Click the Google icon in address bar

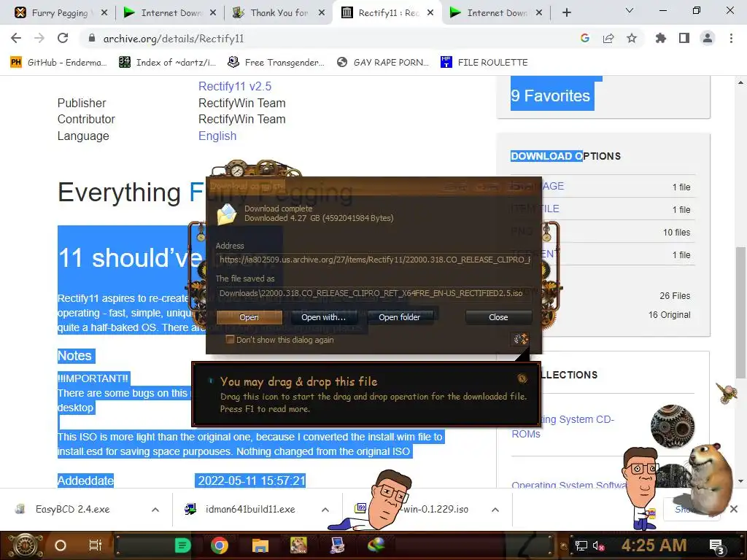585,38
